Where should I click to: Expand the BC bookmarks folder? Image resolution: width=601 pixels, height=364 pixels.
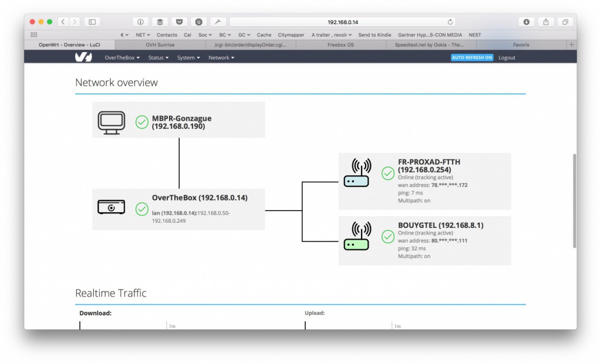point(225,35)
